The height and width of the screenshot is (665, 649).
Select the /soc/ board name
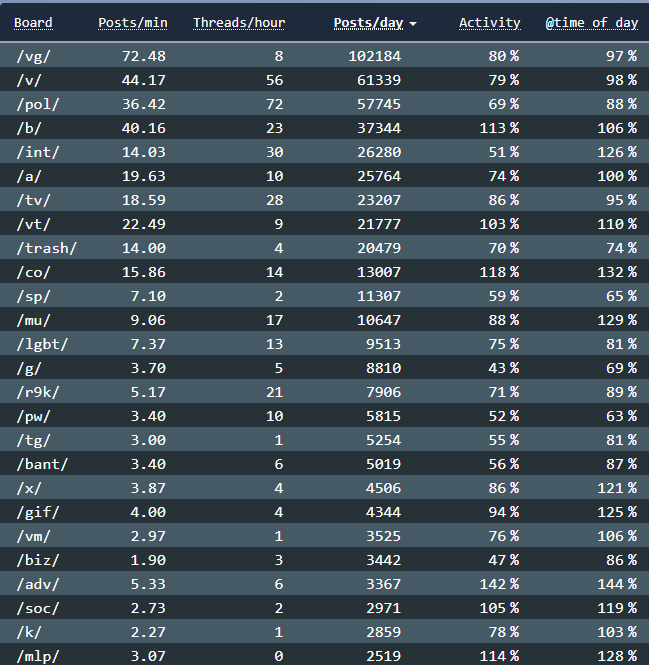coord(38,608)
